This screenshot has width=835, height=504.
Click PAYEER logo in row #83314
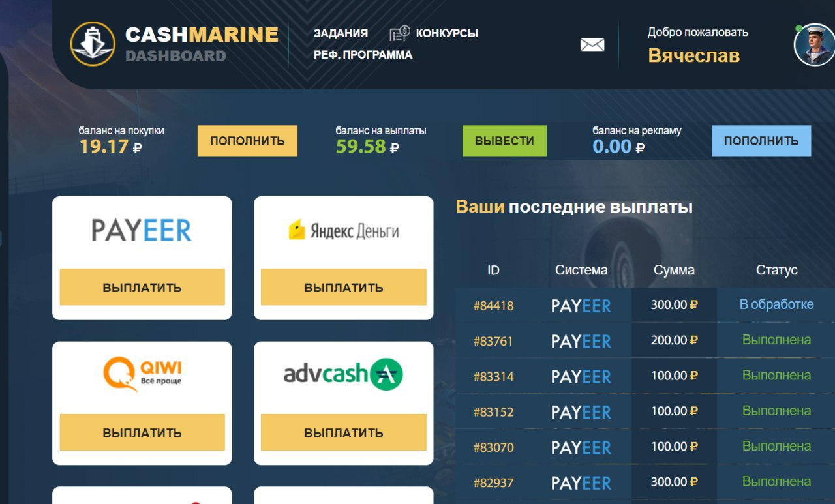[581, 377]
